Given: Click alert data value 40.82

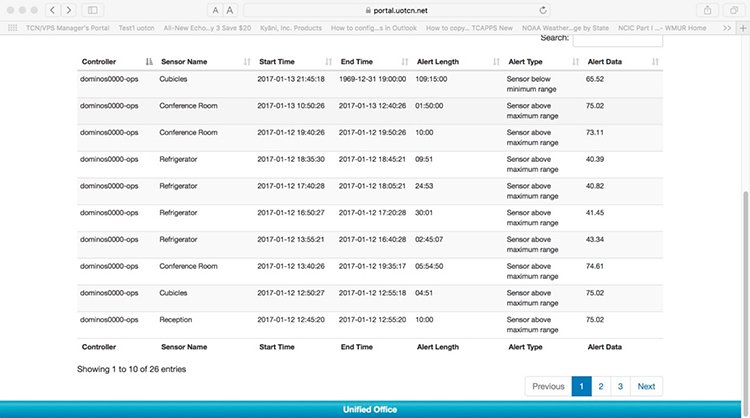Looking at the screenshot, I should (595, 186).
